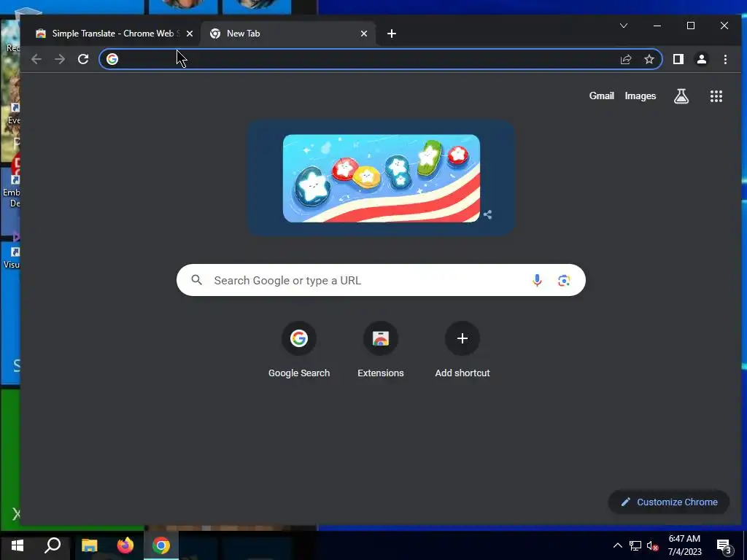
Task: Maximize the Chrome window
Action: 690,26
